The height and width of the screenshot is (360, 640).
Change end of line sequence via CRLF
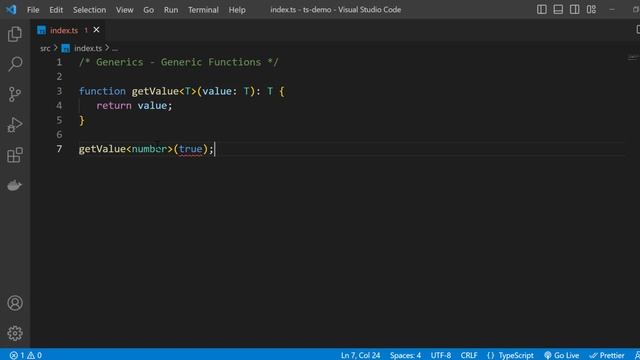[x=469, y=355]
